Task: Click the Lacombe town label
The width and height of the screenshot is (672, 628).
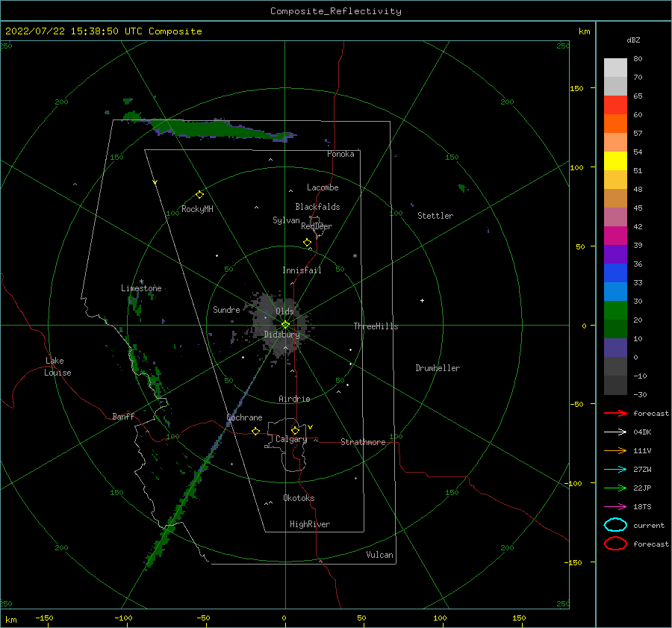Action: point(323,187)
